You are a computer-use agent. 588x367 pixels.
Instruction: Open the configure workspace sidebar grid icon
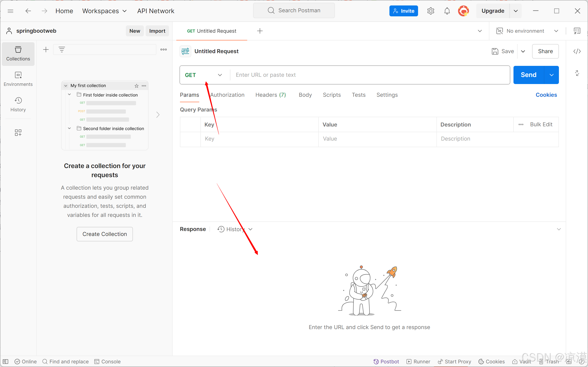pos(18,133)
